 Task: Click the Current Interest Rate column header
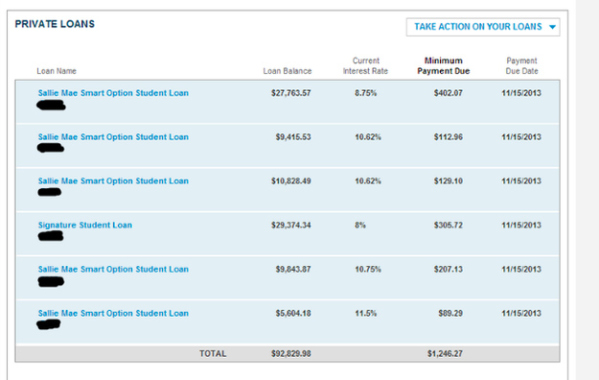click(x=366, y=66)
